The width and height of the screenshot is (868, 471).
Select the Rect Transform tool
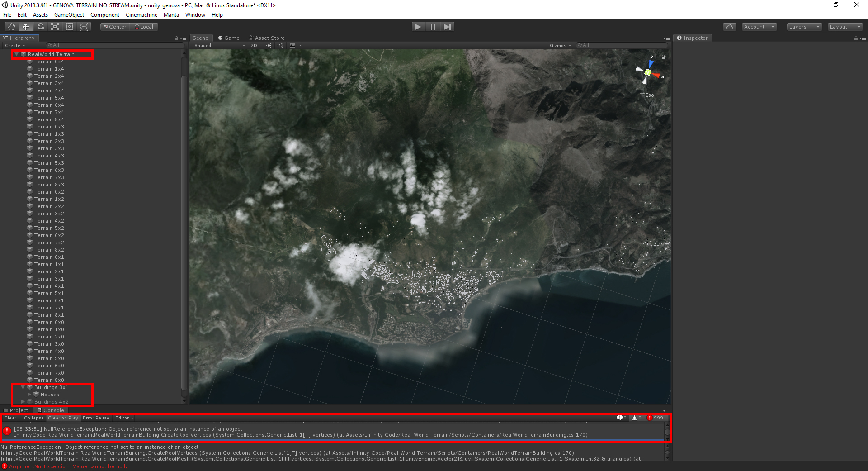69,27
